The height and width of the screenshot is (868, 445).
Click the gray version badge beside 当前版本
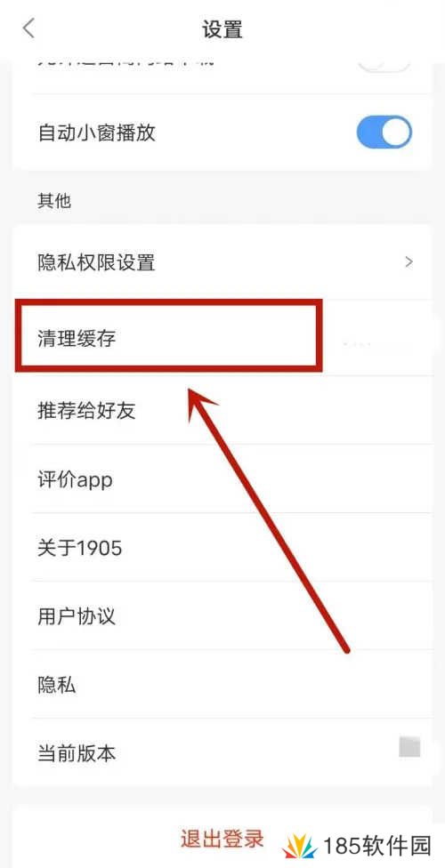pos(409,747)
